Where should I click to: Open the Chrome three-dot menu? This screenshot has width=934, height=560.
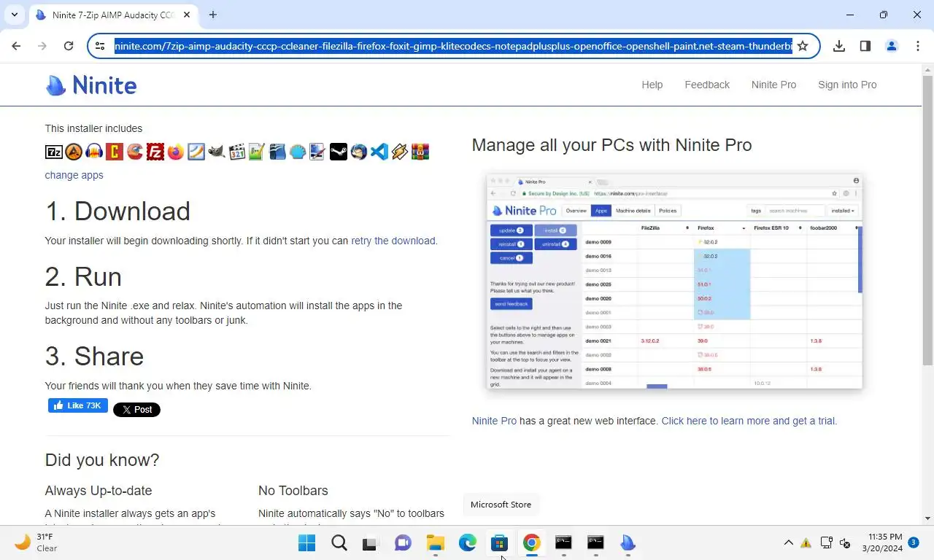point(918,46)
